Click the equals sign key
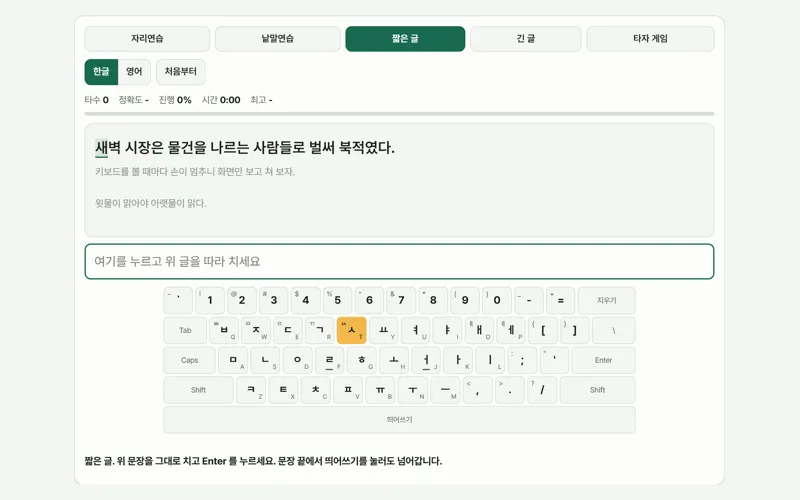Image resolution: width=800 pixels, height=500 pixels. (560, 301)
